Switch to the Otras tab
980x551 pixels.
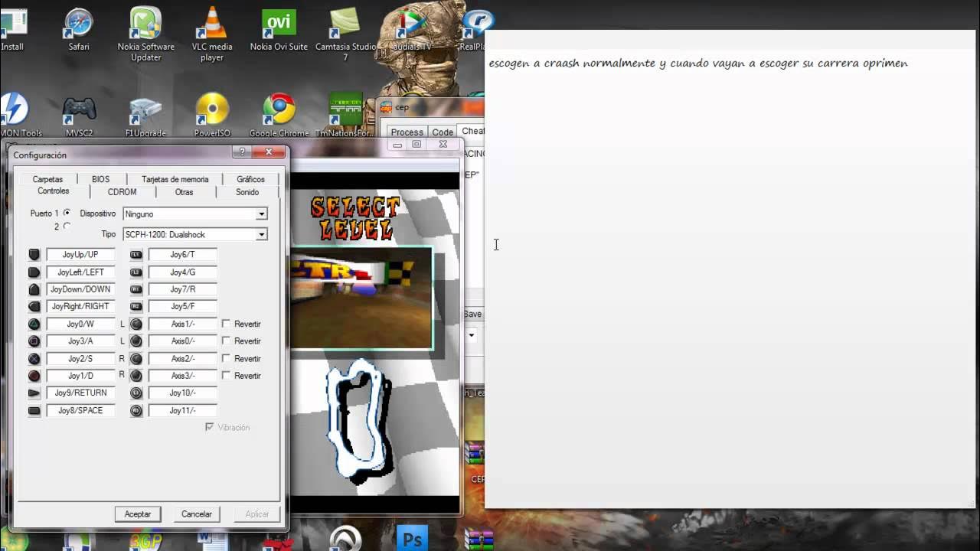click(184, 192)
